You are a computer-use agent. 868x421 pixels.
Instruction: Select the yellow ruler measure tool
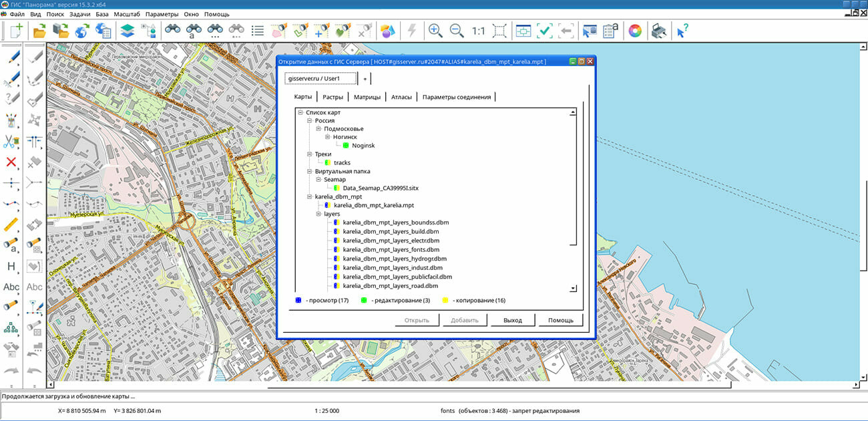pyautogui.click(x=11, y=225)
